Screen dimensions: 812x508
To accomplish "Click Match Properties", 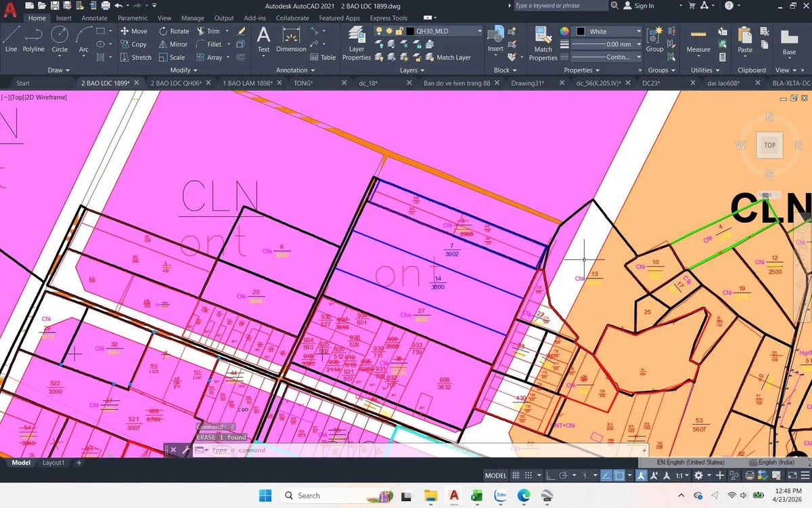I will pyautogui.click(x=543, y=44).
